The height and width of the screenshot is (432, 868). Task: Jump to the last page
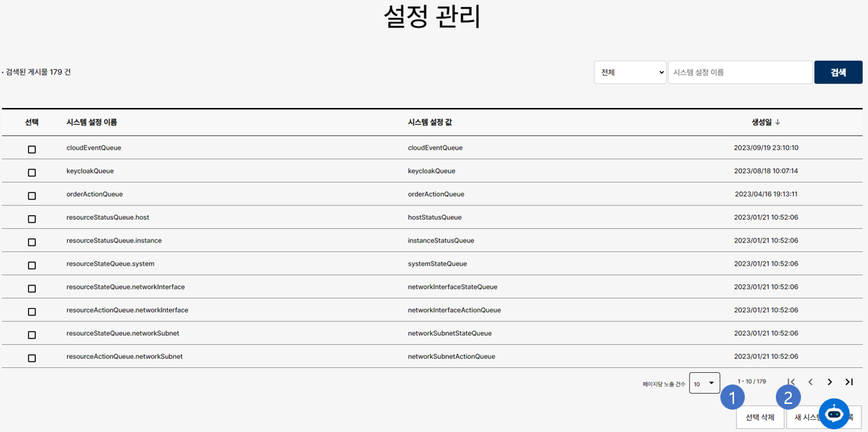[849, 382]
